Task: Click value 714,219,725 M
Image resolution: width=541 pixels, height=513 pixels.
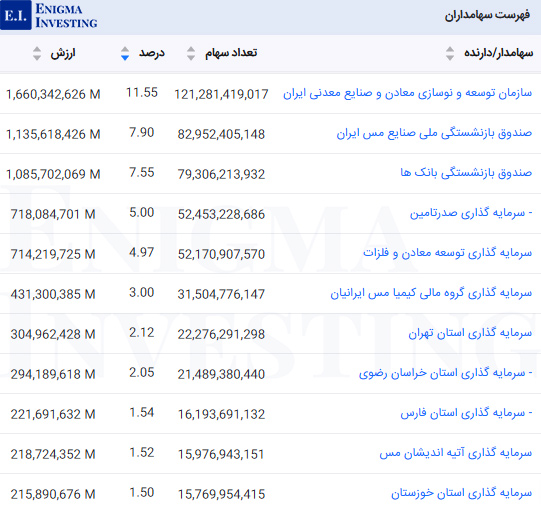Action: (x=53, y=254)
